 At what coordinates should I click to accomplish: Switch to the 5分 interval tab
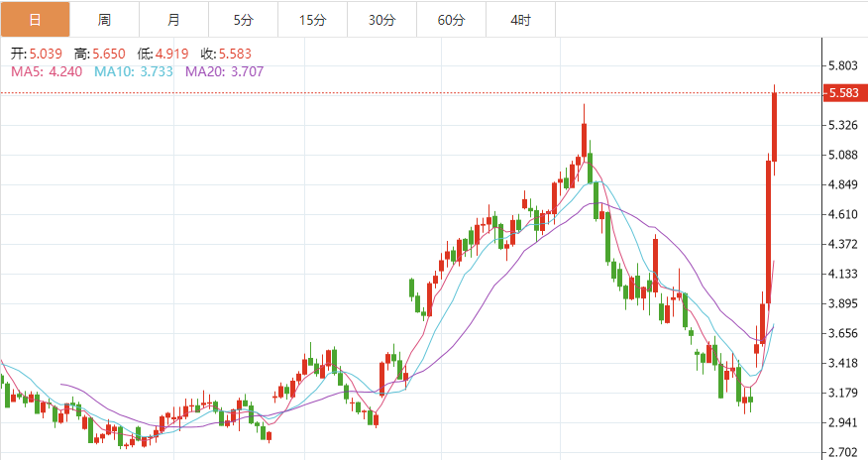pyautogui.click(x=243, y=20)
